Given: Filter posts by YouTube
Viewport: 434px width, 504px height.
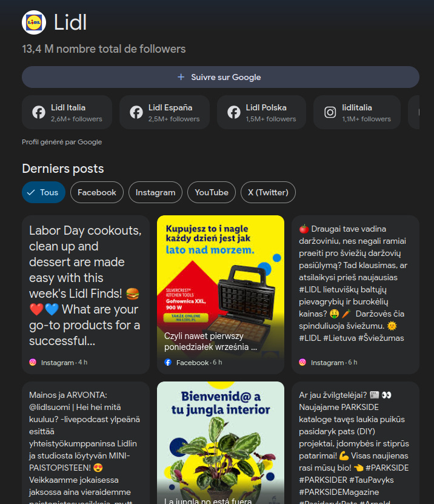Looking at the screenshot, I should point(212,192).
